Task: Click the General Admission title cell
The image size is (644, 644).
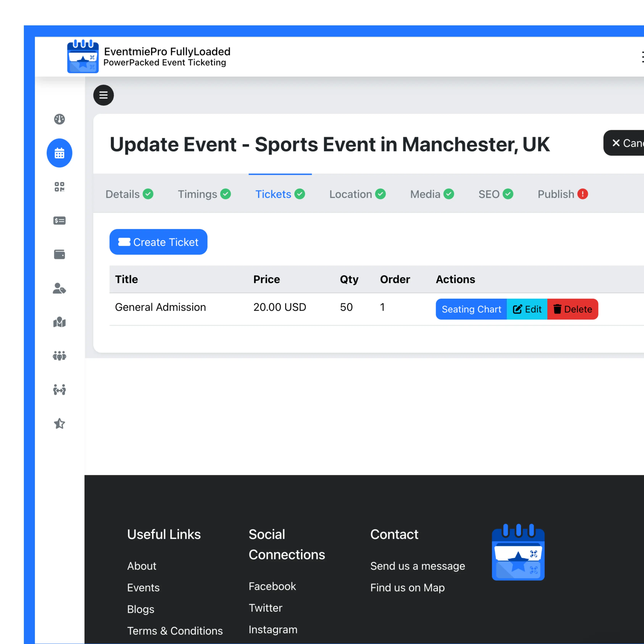Action: pos(160,307)
